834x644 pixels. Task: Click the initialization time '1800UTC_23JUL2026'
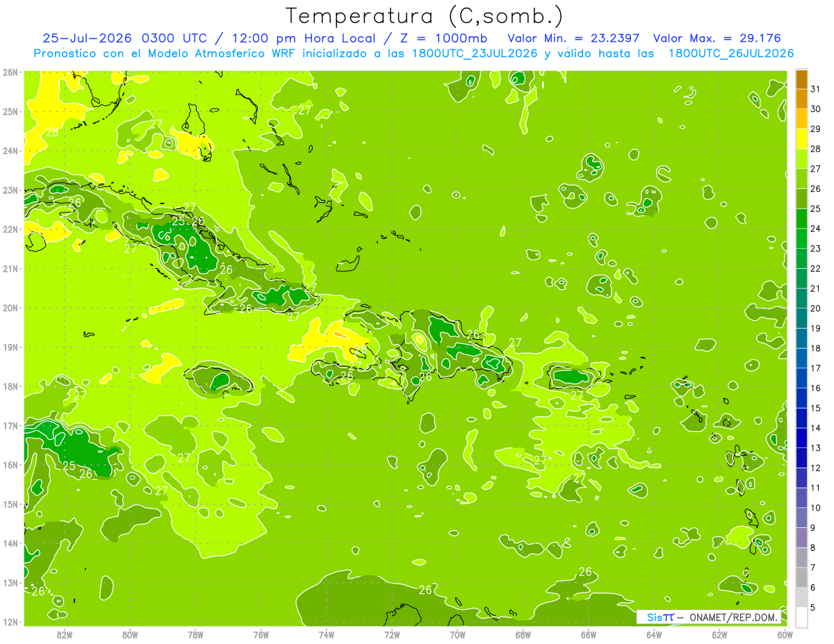point(475,53)
